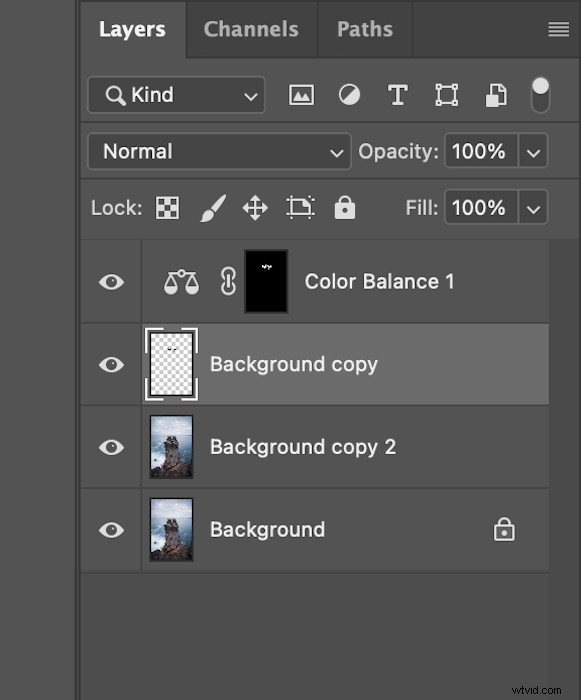The image size is (581, 700).
Task: Lock transparent pixels checkerboard icon
Action: (167, 208)
